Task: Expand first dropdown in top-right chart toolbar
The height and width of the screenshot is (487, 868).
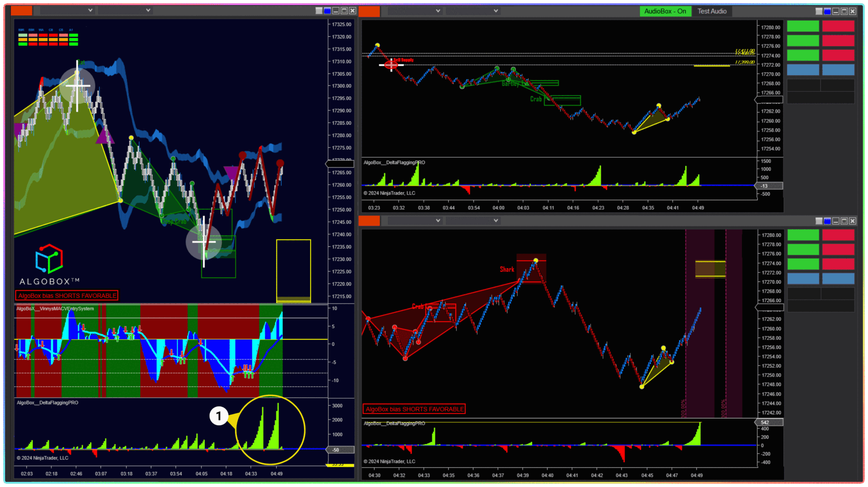Action: point(414,11)
